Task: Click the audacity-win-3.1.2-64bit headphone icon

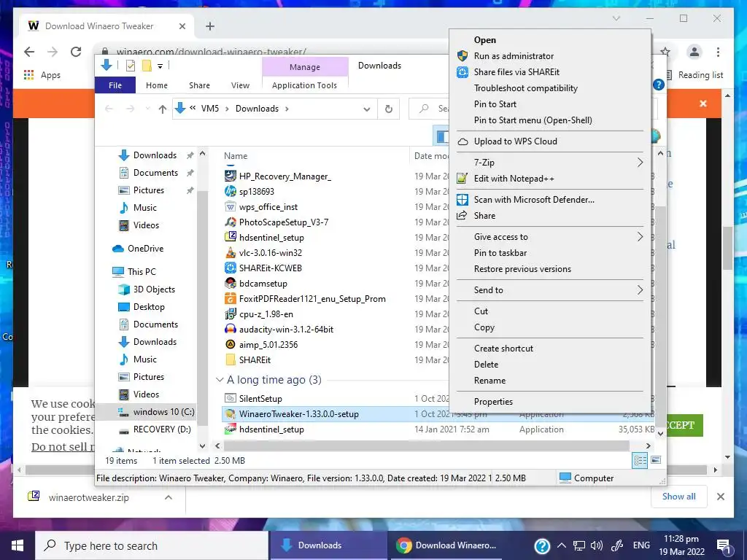Action: pyautogui.click(x=231, y=330)
